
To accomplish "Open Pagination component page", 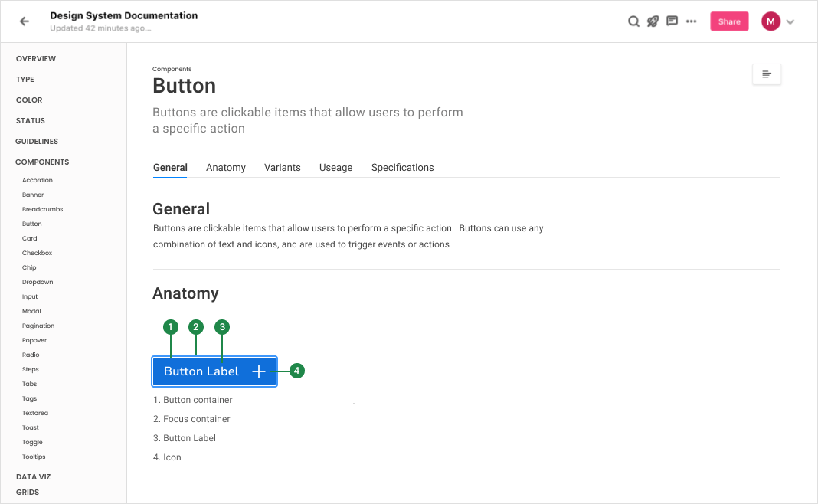I will [x=38, y=326].
